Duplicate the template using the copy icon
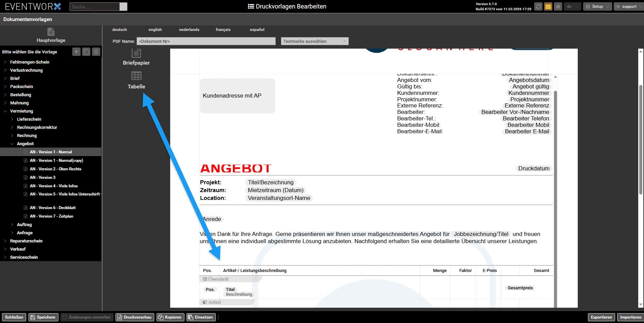The height and width of the screenshot is (323, 644). [x=86, y=52]
